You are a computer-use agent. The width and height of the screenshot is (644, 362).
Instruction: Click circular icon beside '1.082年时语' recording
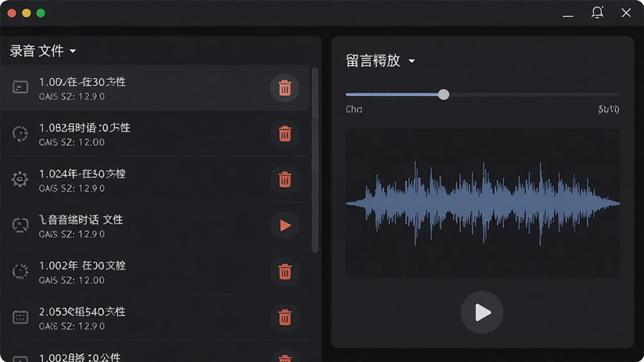(20, 133)
